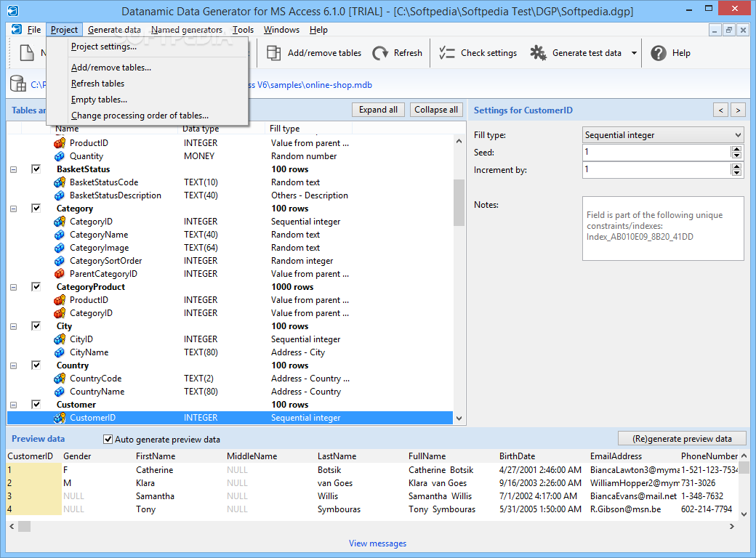Screen dimensions: 756x558
Task: Open the Windows menu
Action: click(x=281, y=29)
